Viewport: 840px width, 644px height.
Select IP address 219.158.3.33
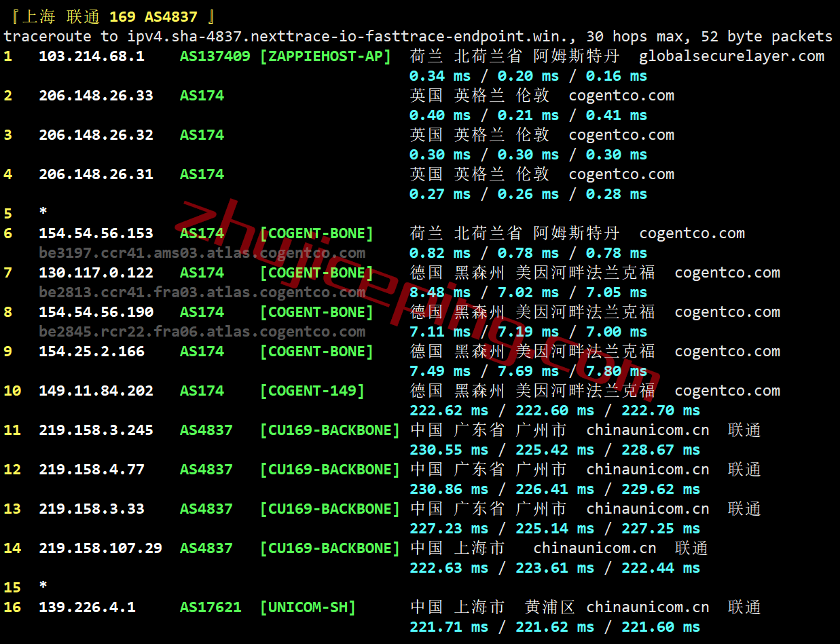91,509
